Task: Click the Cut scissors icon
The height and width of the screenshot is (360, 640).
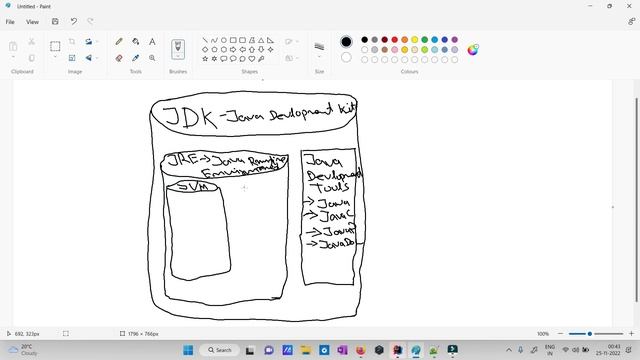Action: click(x=31, y=41)
